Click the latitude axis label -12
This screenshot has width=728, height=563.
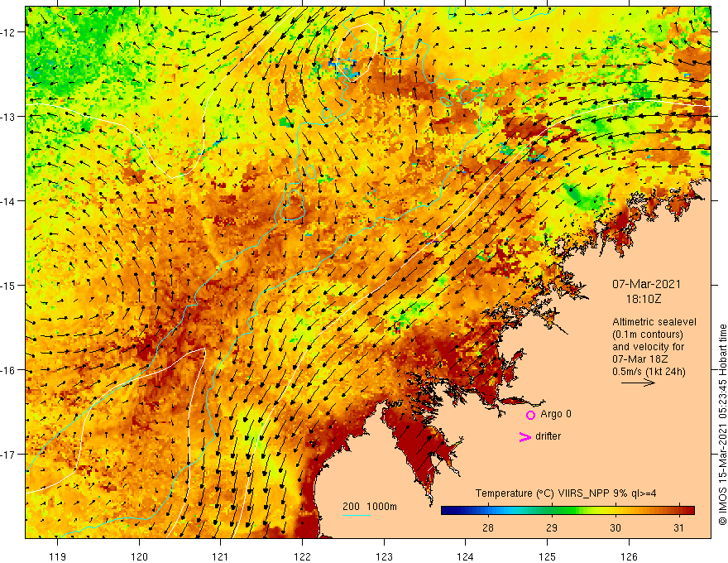coord(9,32)
